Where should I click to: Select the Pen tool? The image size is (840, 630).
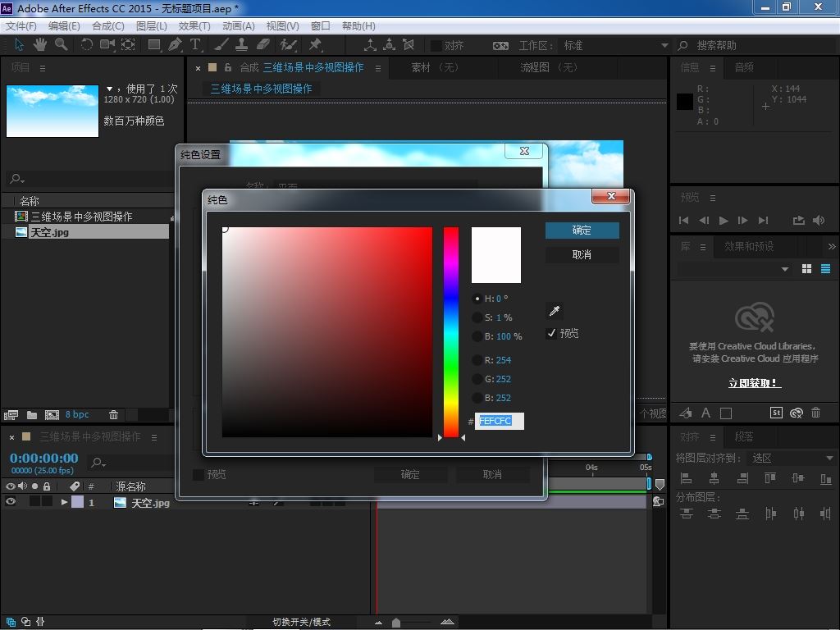175,45
